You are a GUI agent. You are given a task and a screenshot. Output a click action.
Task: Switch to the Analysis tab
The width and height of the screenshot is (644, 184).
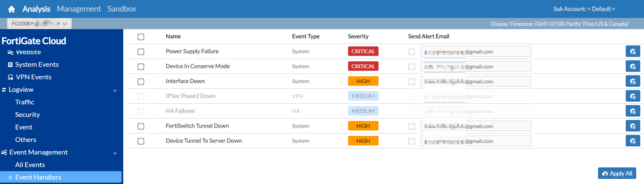[36, 9]
